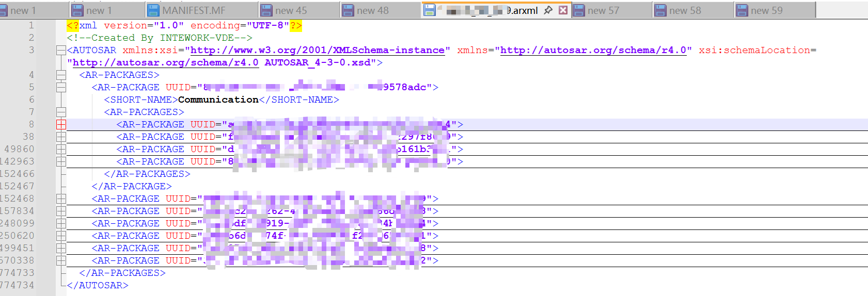Click the save icon on MANIFEST.MF tab
868x296 pixels.
[153, 10]
